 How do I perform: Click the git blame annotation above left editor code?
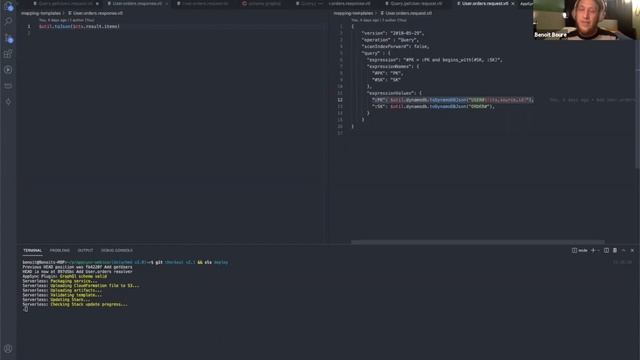[67, 20]
